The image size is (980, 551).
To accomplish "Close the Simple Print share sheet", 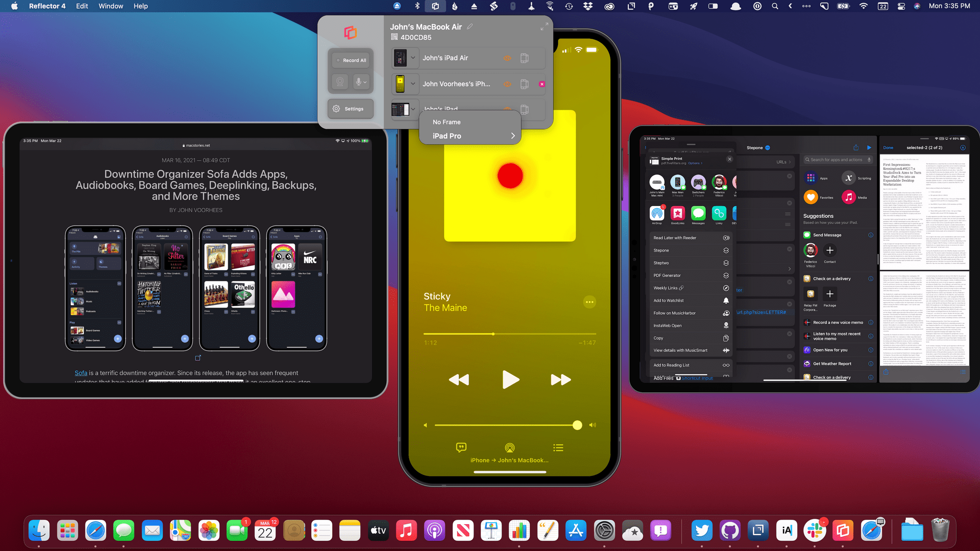I will tap(729, 159).
